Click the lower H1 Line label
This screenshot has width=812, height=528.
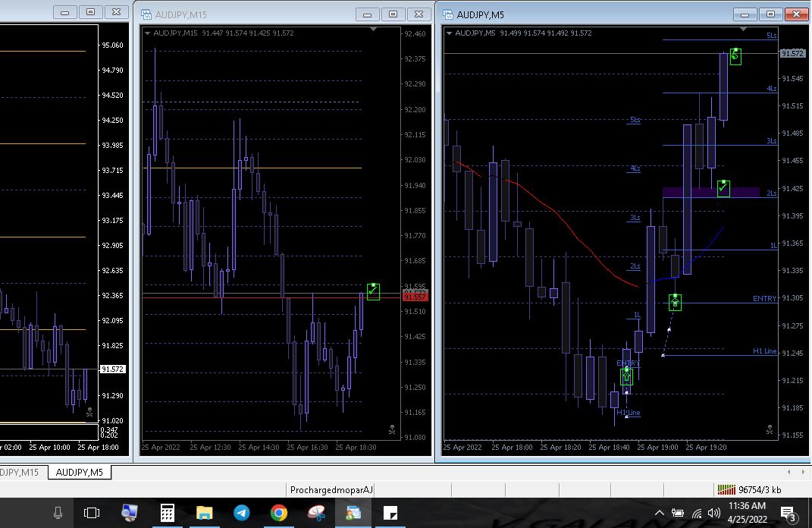point(629,413)
